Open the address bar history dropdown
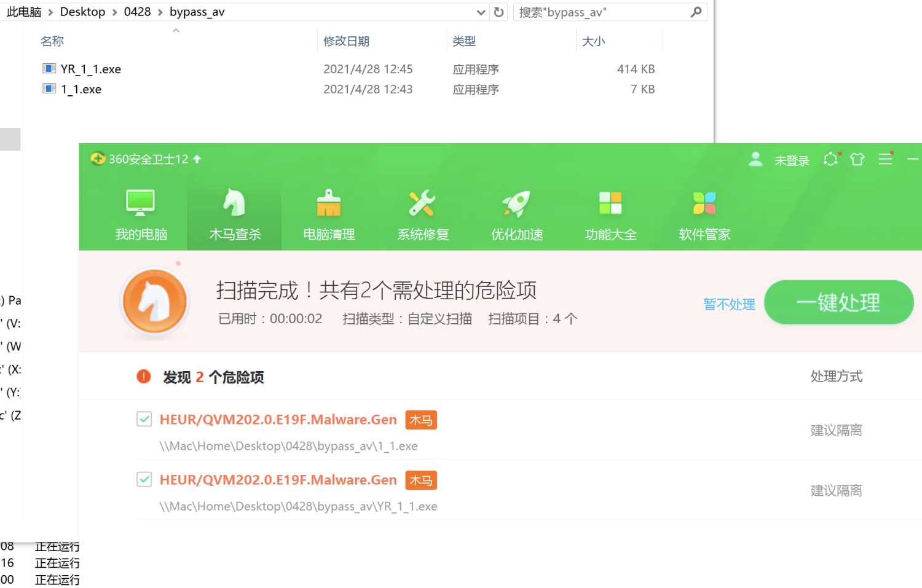The height and width of the screenshot is (588, 922). tap(481, 12)
